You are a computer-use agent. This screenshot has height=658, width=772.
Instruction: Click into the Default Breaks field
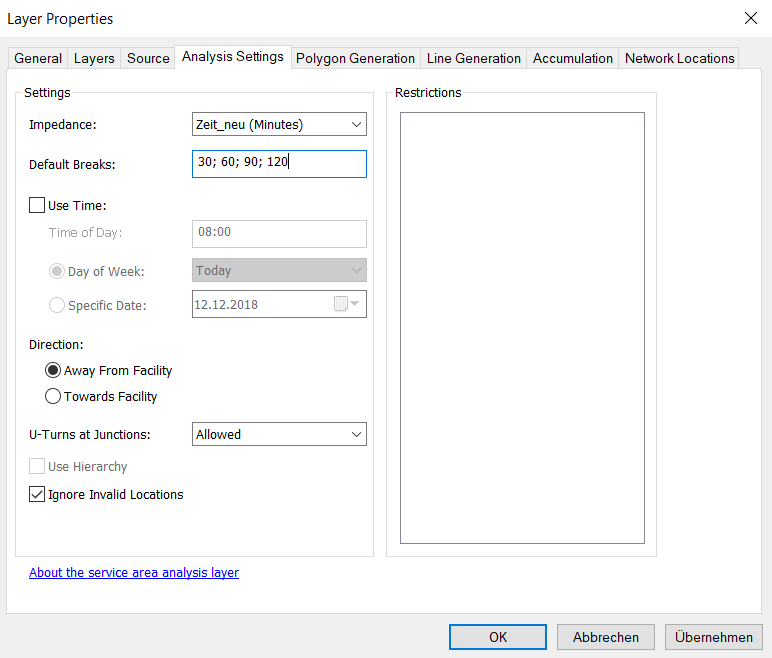(x=279, y=163)
